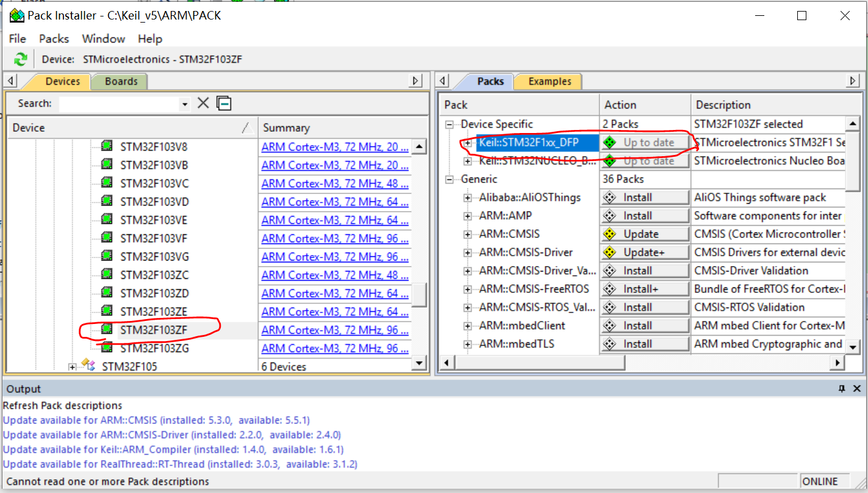Select the STM32F103VE chip icon
868x493 pixels.
[107, 220]
